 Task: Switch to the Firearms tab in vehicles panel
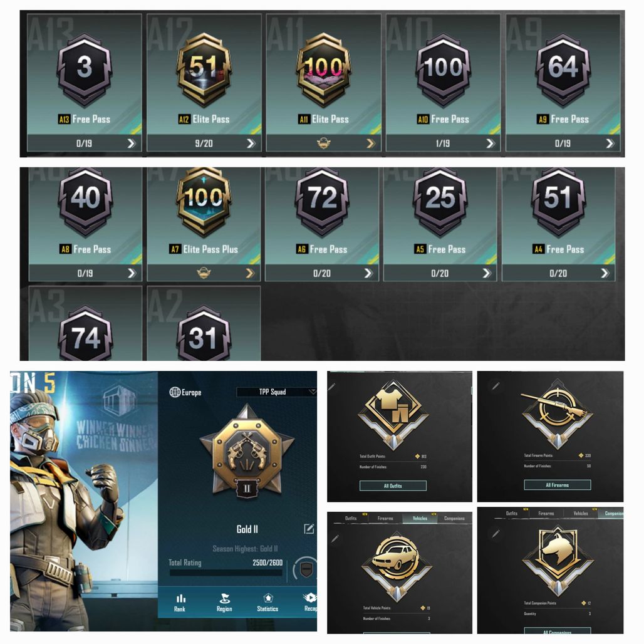(x=385, y=518)
